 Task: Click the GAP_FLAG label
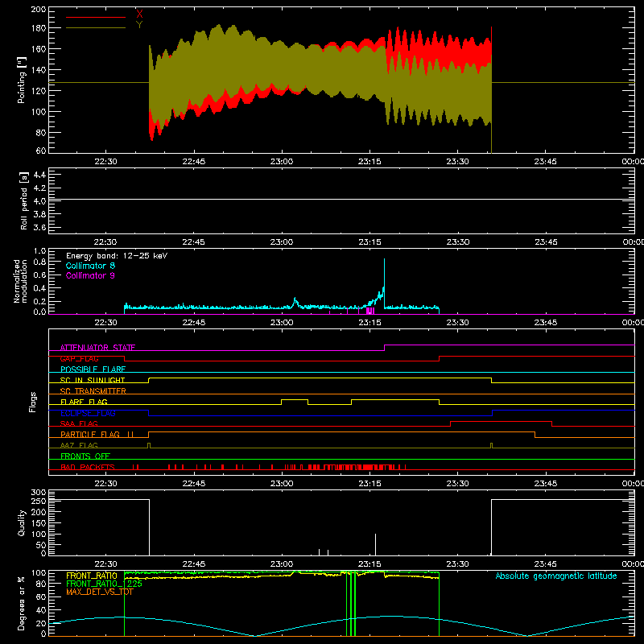(79, 358)
